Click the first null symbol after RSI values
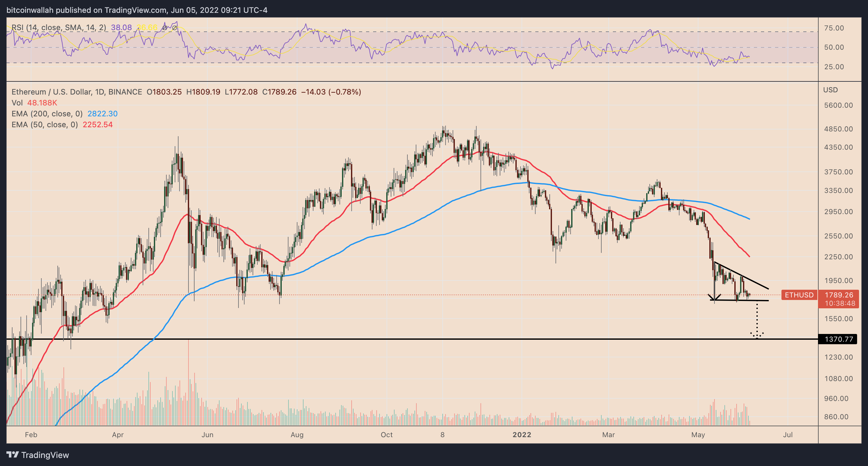The image size is (868, 466). [x=164, y=28]
